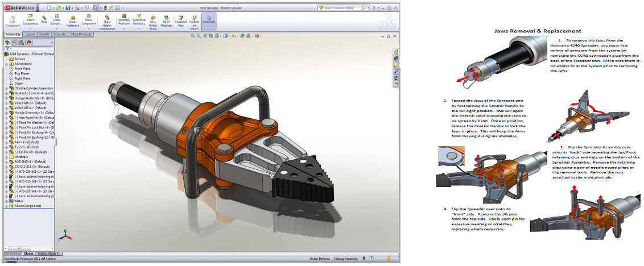644x266 pixels.
Task: Open the DisplayManager tab icon
Action: point(30,42)
